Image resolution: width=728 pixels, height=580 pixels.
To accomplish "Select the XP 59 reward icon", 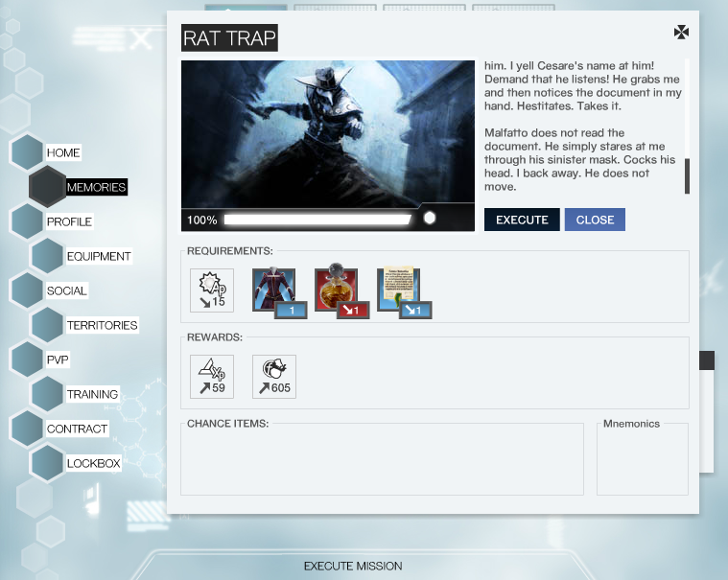I will click(x=212, y=377).
